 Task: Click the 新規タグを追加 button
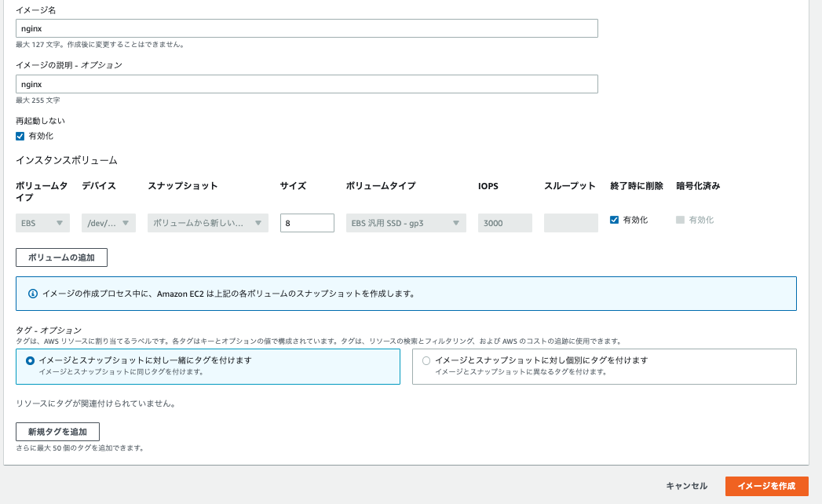(57, 431)
